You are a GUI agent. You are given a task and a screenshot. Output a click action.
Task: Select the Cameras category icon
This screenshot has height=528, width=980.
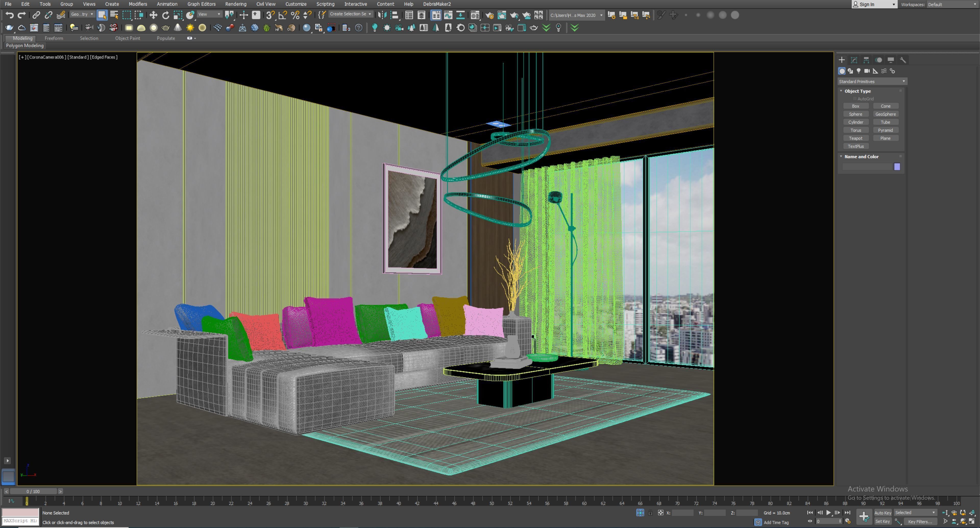click(867, 71)
